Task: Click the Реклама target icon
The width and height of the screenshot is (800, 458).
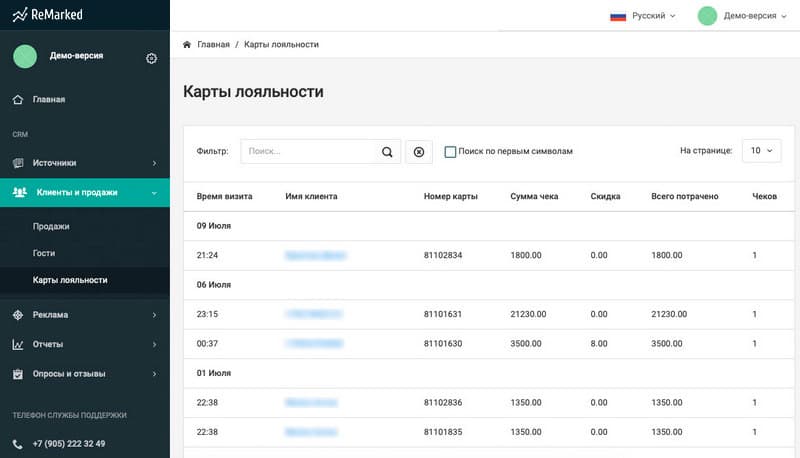Action: click(18, 315)
